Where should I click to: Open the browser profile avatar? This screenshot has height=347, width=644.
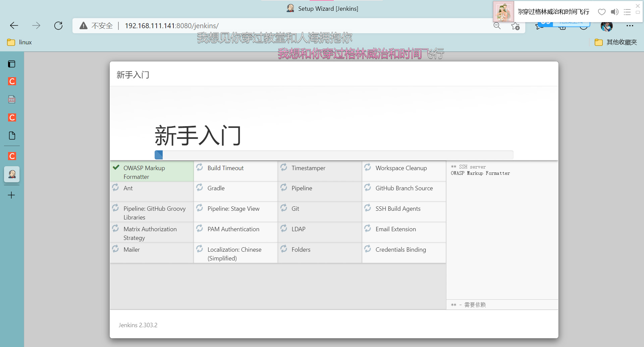606,26
